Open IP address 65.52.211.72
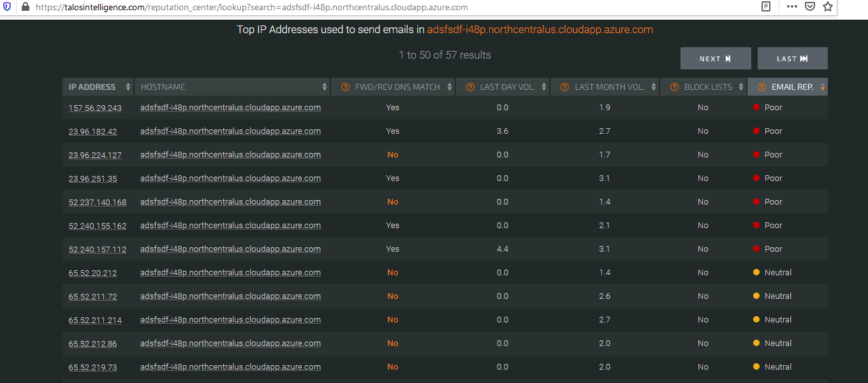868x383 pixels. [92, 297]
